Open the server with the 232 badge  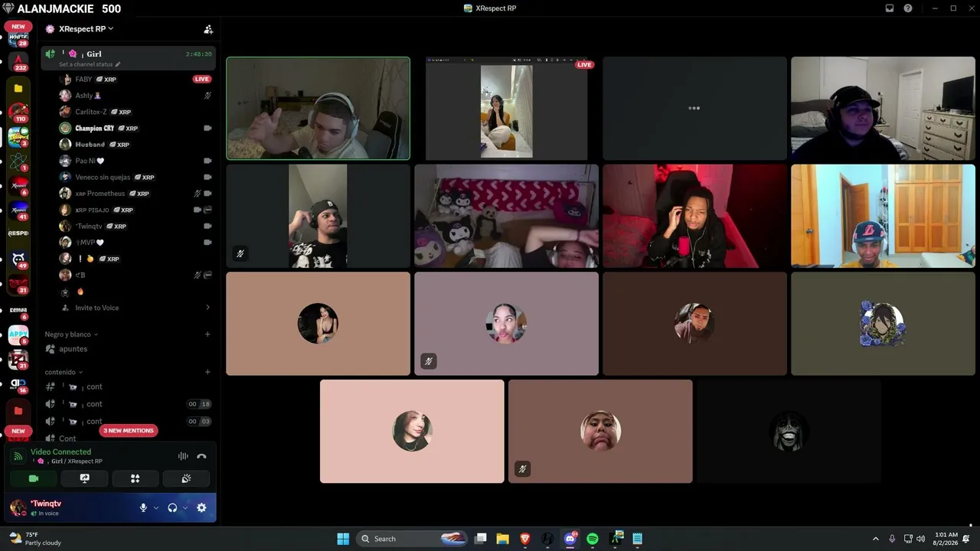pyautogui.click(x=18, y=60)
